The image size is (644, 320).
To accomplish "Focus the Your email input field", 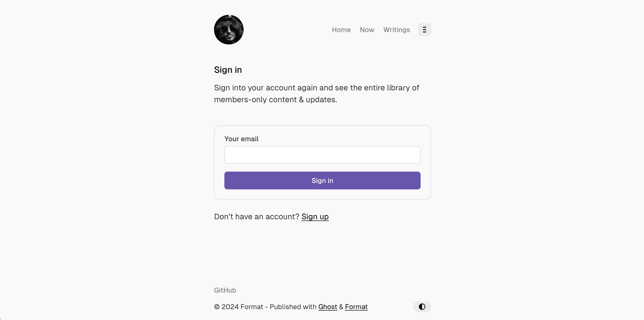I will click(322, 155).
